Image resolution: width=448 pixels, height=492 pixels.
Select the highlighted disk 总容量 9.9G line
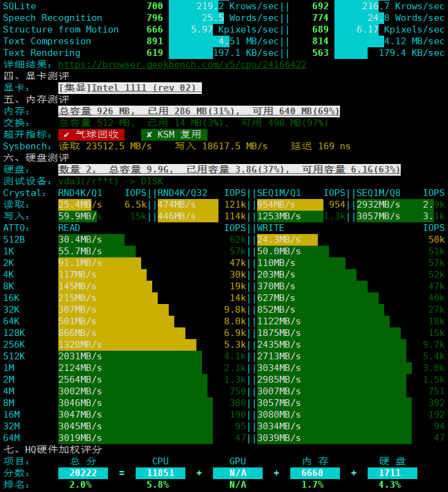pyautogui.click(x=230, y=170)
